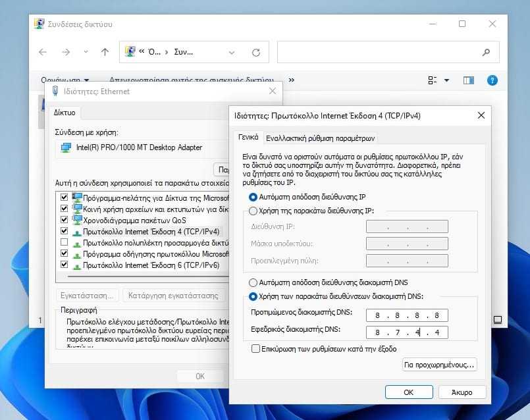The width and height of the screenshot is (530, 420).
Task: Maximize the Network Connections window
Action: [462, 24]
